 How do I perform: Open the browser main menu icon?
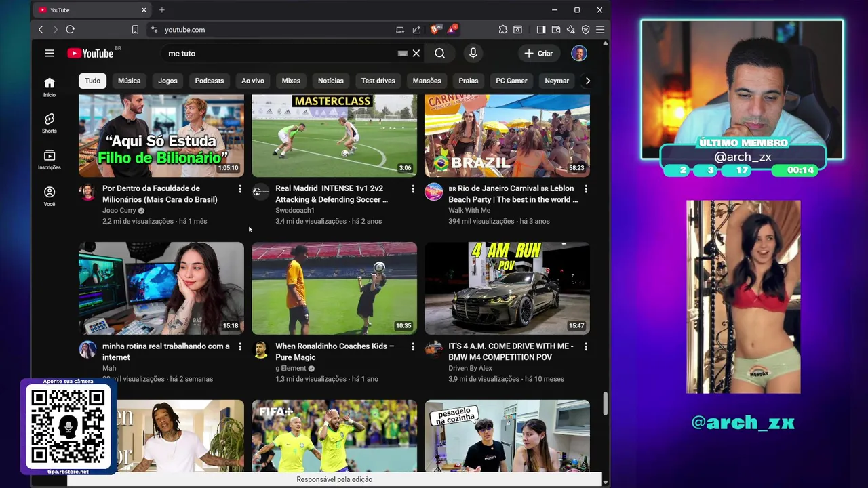pos(599,29)
